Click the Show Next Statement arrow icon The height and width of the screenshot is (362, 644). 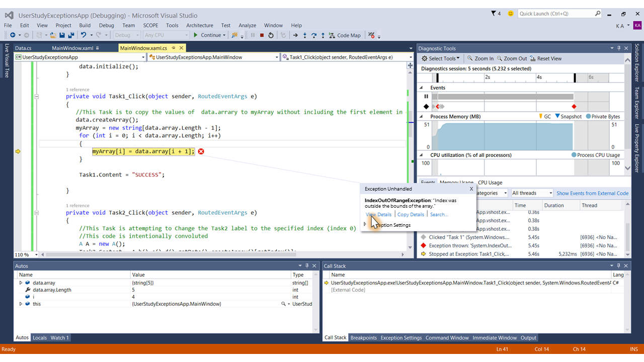pyautogui.click(x=296, y=35)
